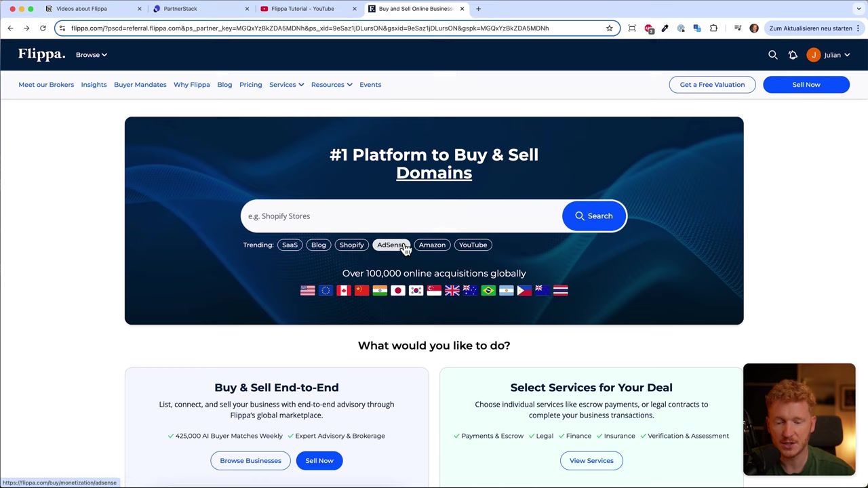
Task: Open the site search magnifier icon
Action: pyautogui.click(x=772, y=55)
